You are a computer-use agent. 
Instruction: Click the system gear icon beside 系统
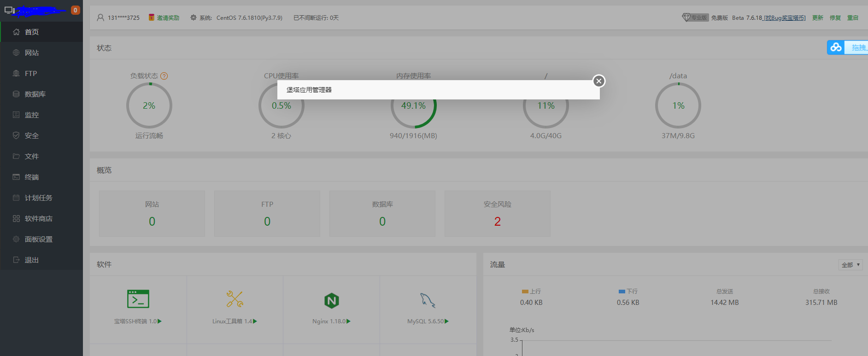[x=194, y=18]
